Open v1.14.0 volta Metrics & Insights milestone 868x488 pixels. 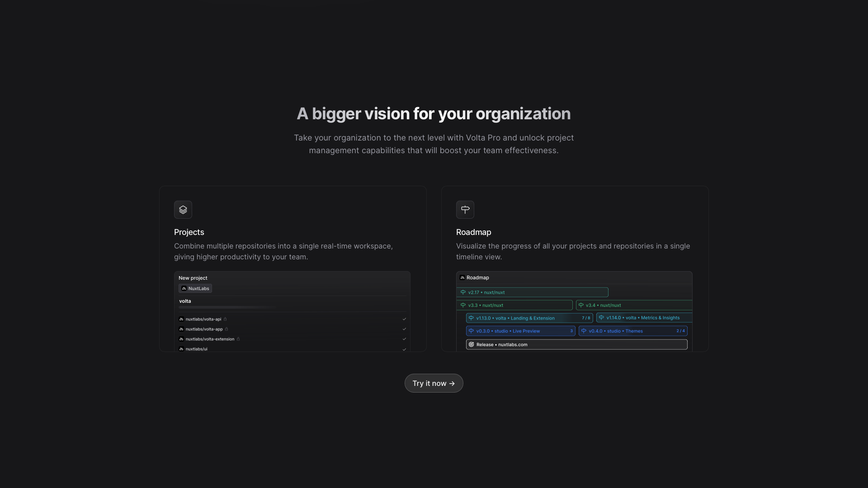pyautogui.click(x=644, y=318)
